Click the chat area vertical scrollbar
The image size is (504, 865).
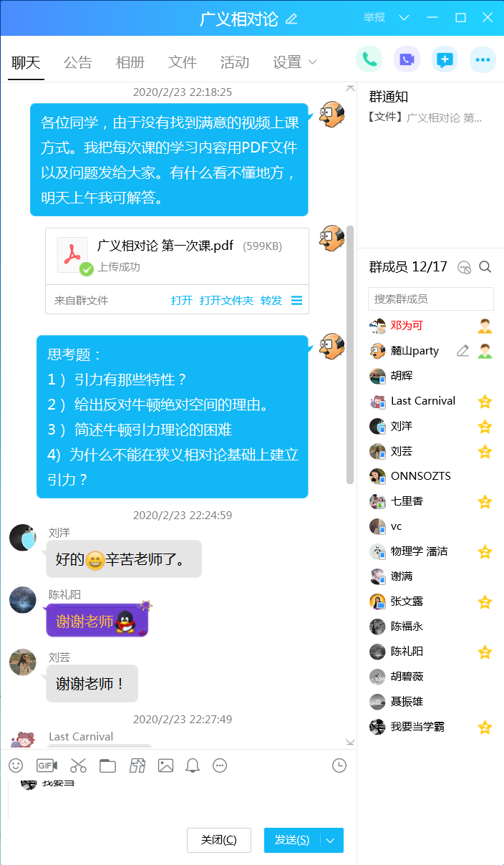350,354
